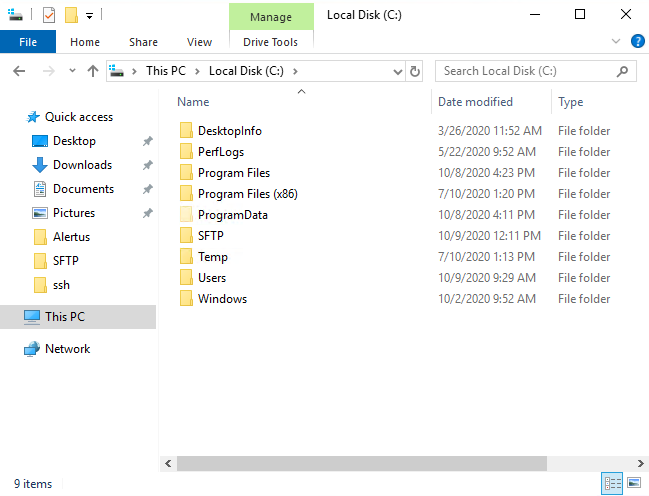Select the Manage contextual tab

click(271, 17)
